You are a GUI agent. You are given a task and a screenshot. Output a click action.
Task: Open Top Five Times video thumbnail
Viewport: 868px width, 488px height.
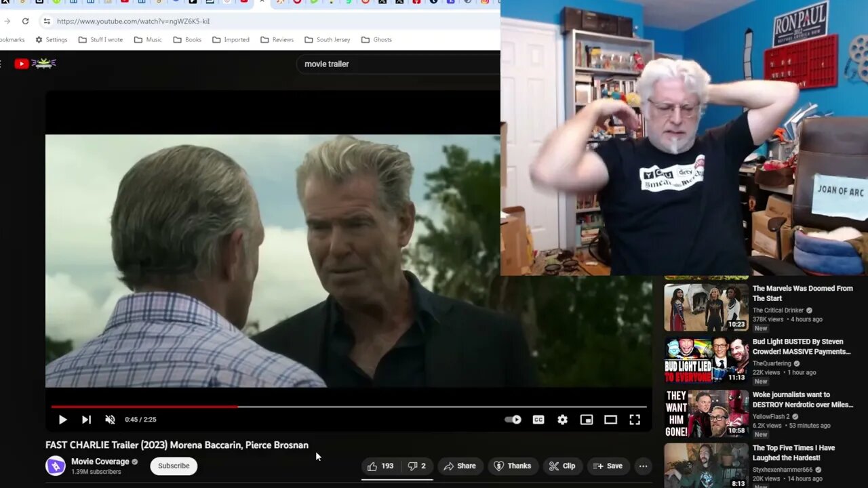pyautogui.click(x=706, y=466)
